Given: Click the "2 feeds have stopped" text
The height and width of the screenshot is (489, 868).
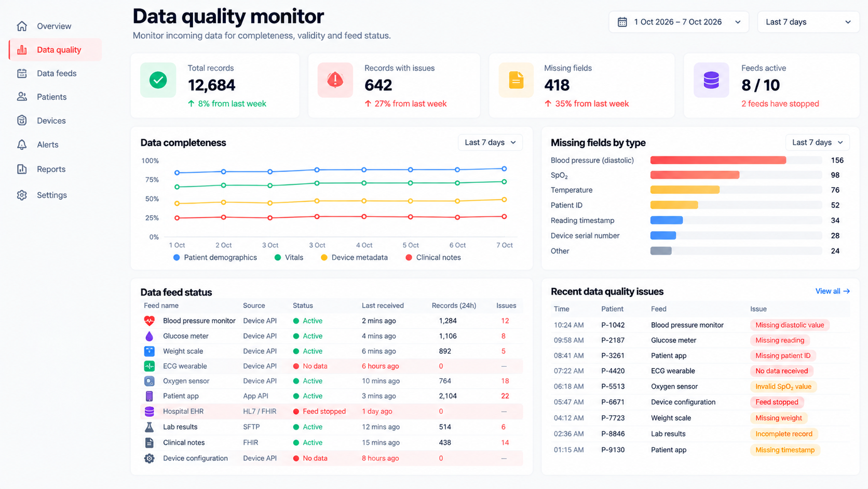Looking at the screenshot, I should [780, 103].
